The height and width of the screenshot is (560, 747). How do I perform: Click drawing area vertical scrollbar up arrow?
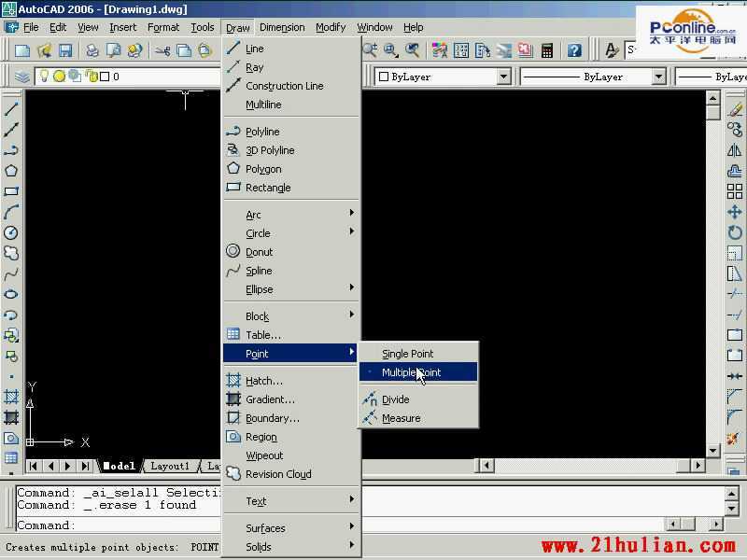point(712,99)
